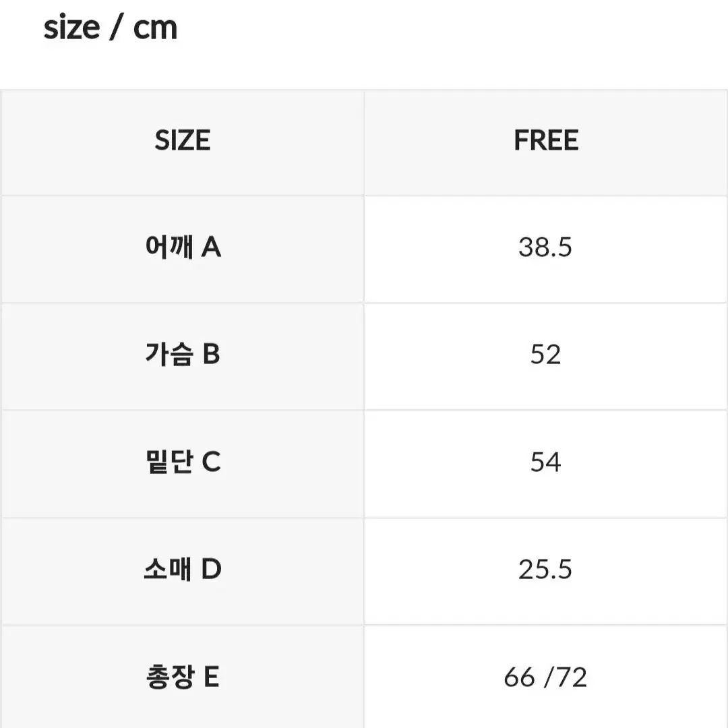
Task: Click the 총장 E row label
Action: [183, 677]
